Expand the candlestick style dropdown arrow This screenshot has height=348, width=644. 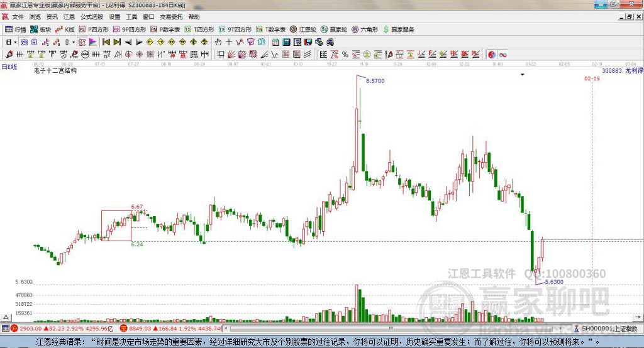click(74, 42)
